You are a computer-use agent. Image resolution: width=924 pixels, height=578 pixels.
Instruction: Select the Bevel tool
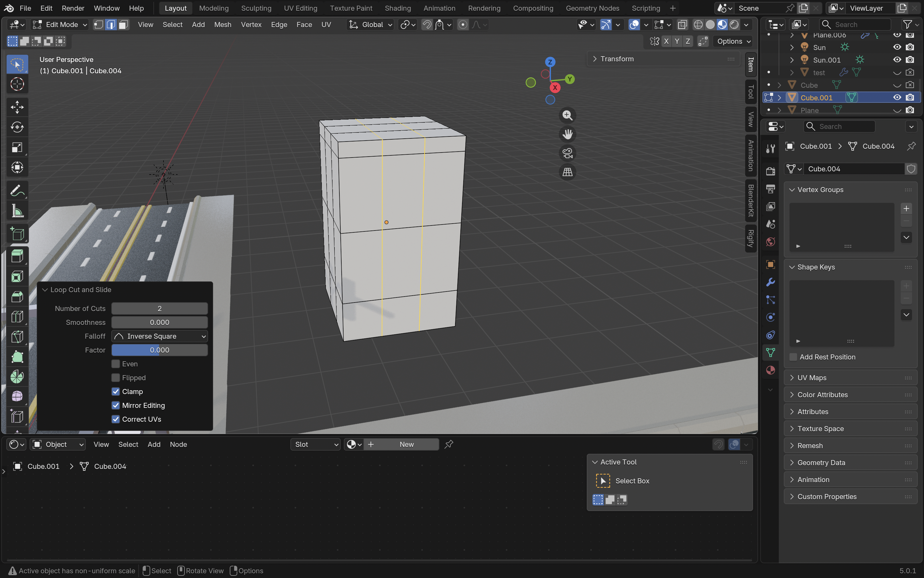coord(17,296)
